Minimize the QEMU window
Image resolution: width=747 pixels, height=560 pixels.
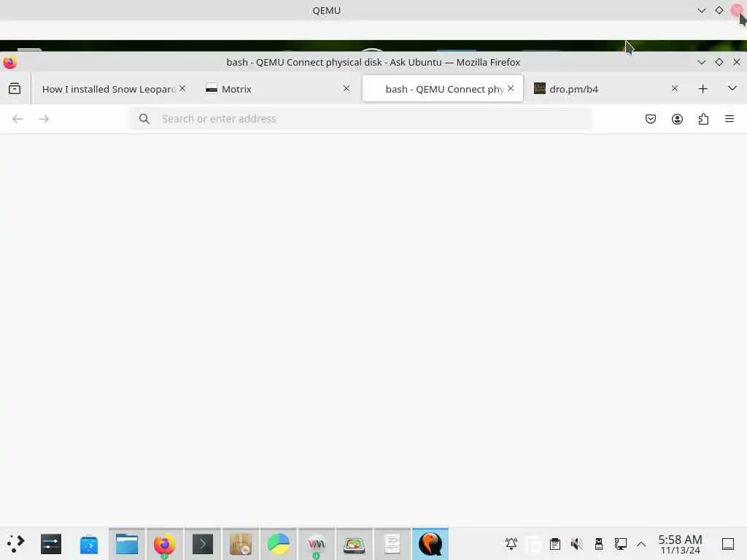(x=701, y=10)
